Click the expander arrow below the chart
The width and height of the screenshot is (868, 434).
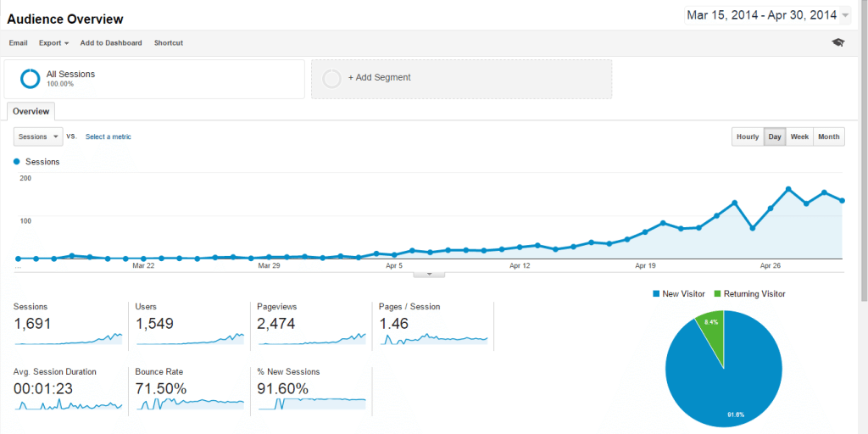(x=429, y=274)
